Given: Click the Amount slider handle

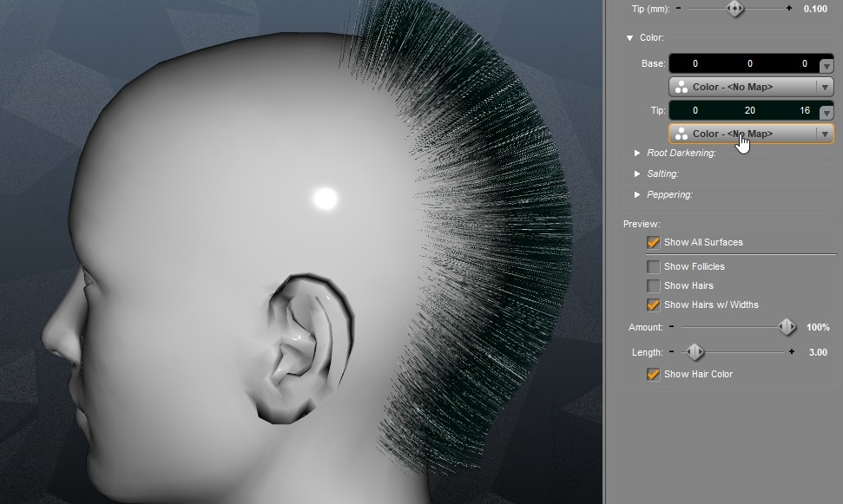Looking at the screenshot, I should [787, 328].
